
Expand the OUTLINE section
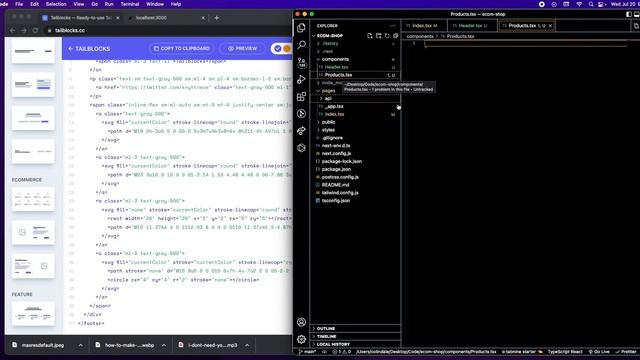[355, 329]
